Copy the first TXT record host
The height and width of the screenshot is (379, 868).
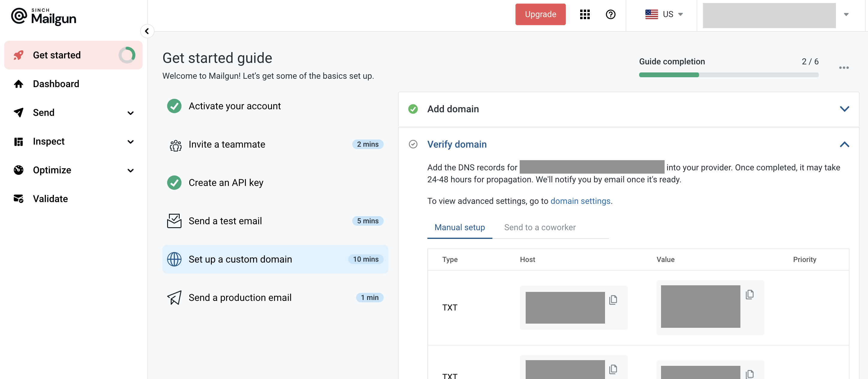point(613,299)
